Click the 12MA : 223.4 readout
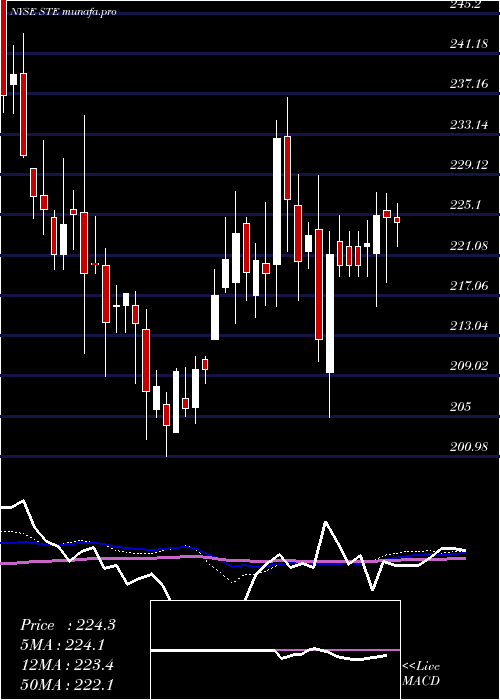Screen dimensions: 500x700 [67, 665]
